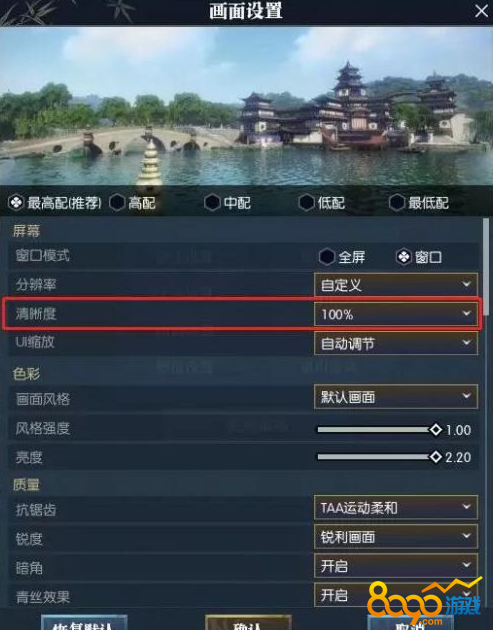Close the 画面设置 dialog with X
493x630 pixels.
[481, 11]
